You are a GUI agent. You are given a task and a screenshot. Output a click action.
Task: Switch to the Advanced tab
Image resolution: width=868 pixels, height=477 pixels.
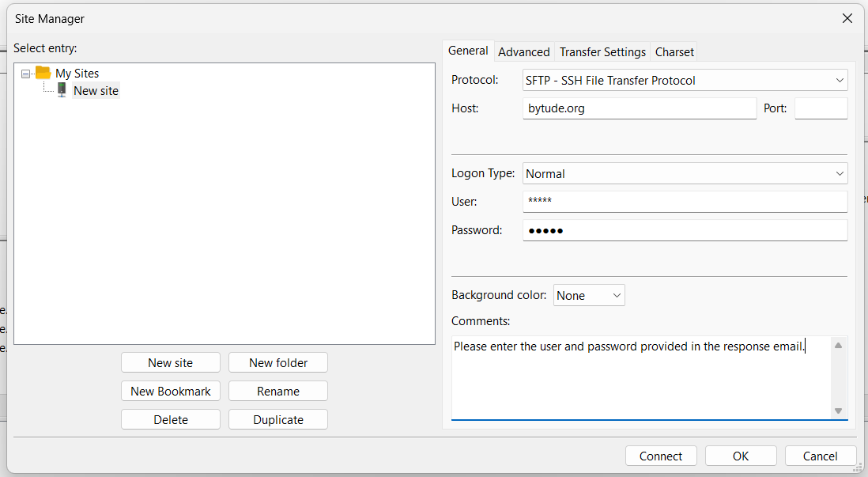pos(523,51)
